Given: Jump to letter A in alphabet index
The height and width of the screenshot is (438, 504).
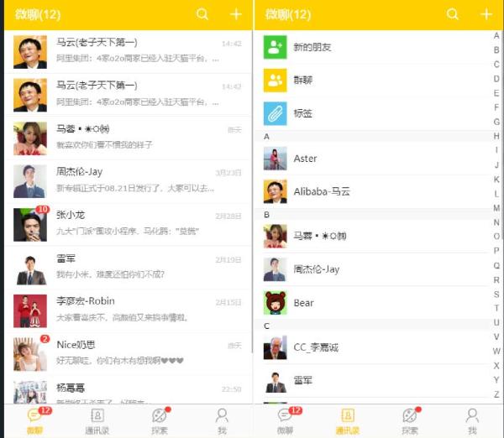Looking at the screenshot, I should pos(496,35).
